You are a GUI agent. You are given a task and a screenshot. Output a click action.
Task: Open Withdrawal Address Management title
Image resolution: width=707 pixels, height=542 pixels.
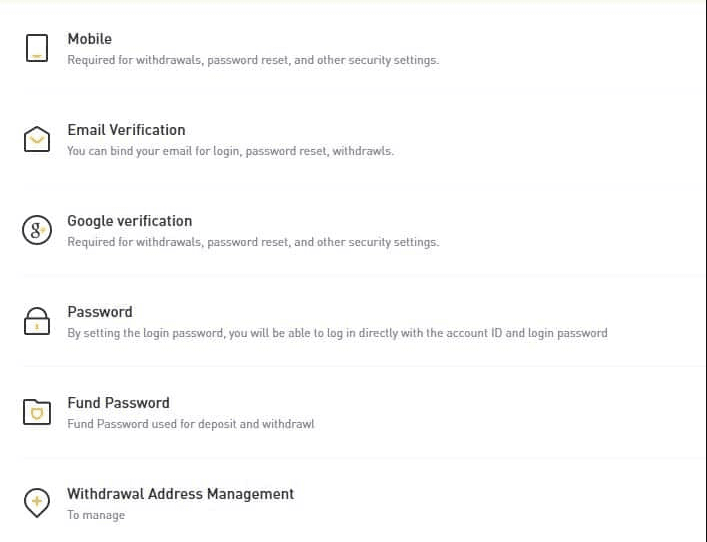click(x=180, y=494)
